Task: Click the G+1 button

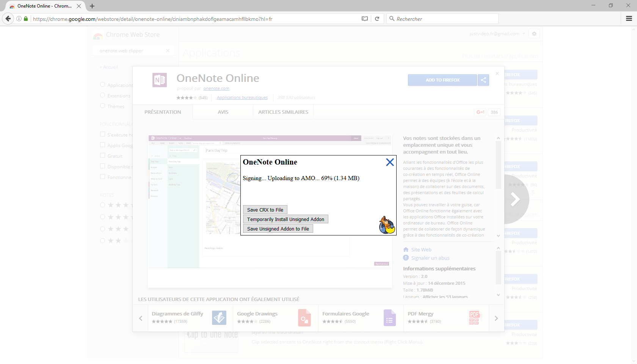Action: pyautogui.click(x=480, y=112)
